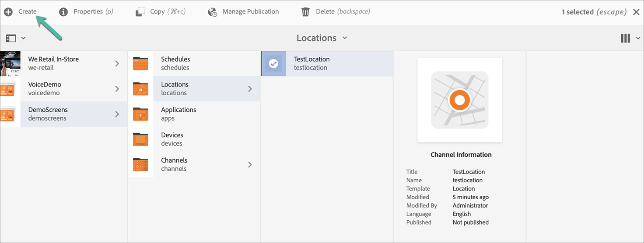
Task: Deselect the TestLocation checkmark
Action: point(273,63)
